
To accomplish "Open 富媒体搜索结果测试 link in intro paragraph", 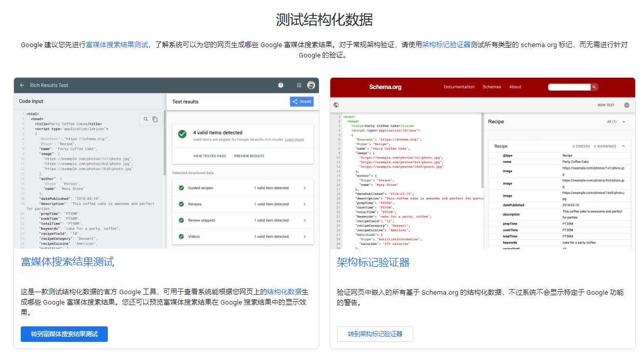I will coord(117,45).
